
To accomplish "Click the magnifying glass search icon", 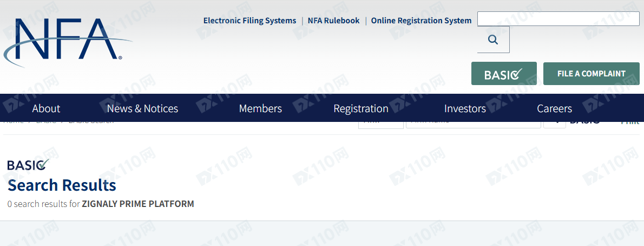I will [493, 40].
